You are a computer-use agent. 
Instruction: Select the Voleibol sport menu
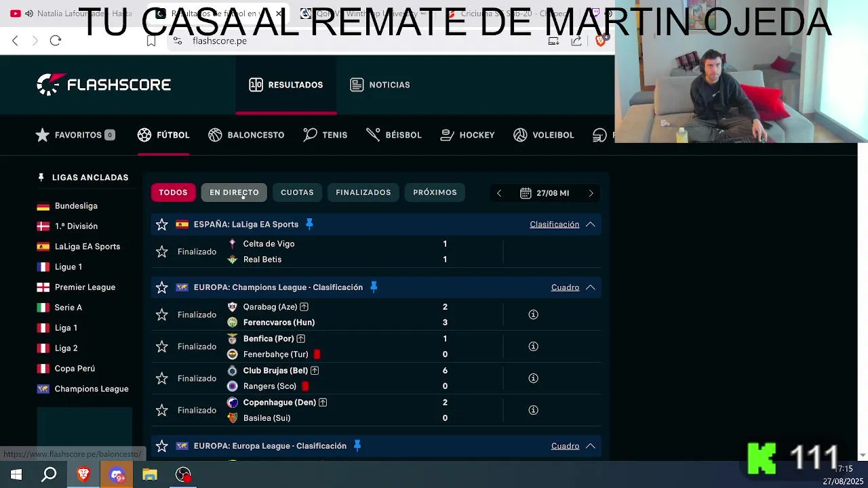click(x=544, y=135)
